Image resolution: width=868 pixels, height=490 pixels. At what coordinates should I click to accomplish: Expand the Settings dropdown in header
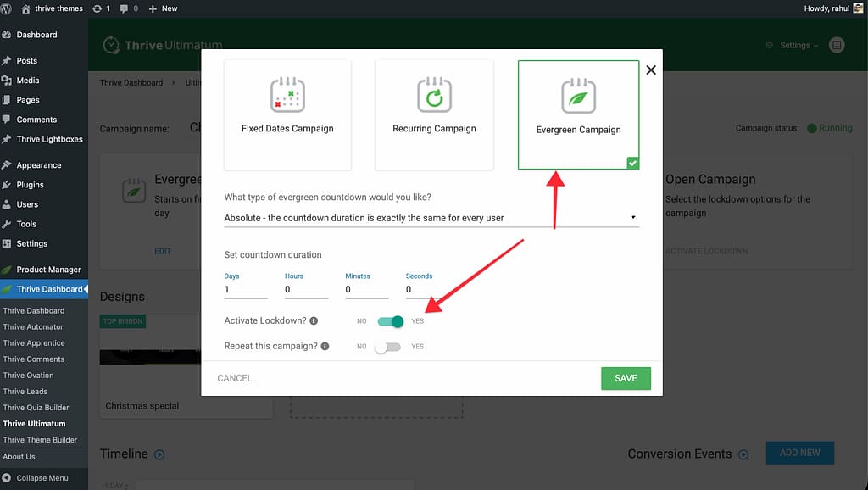(x=793, y=45)
